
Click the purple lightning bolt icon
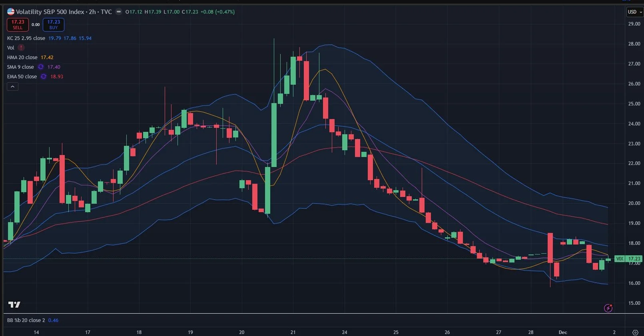(x=608, y=308)
